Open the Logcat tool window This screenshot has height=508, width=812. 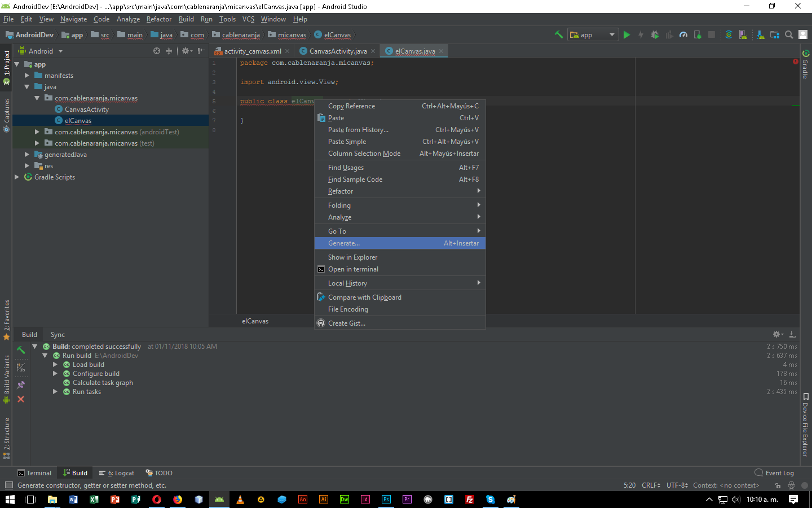pos(117,473)
